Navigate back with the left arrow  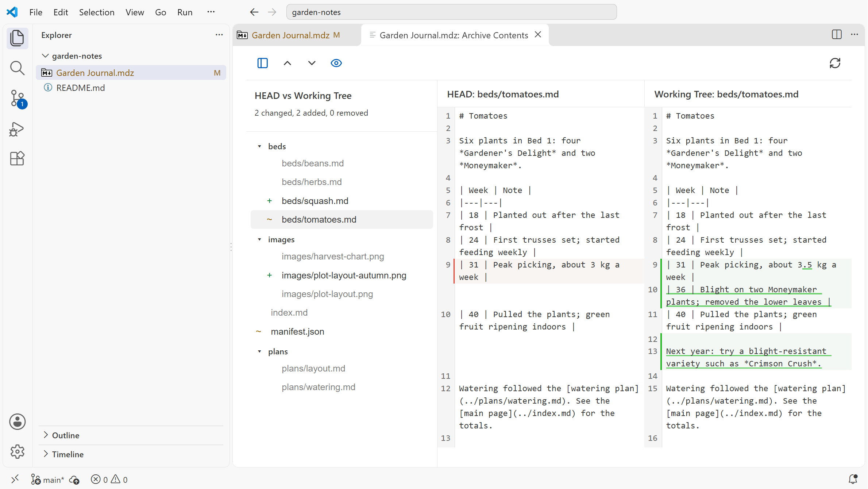click(254, 12)
